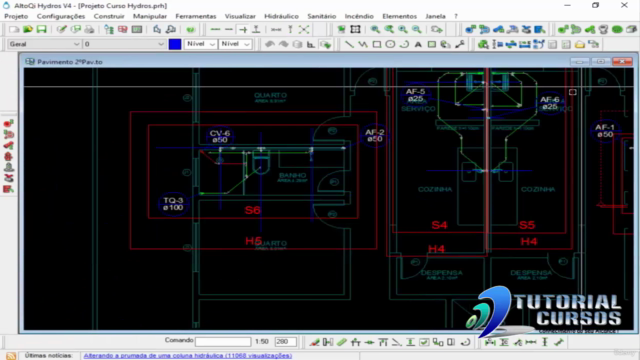Click the 280 value field
Screen dimensions: 640x360
tap(285, 341)
